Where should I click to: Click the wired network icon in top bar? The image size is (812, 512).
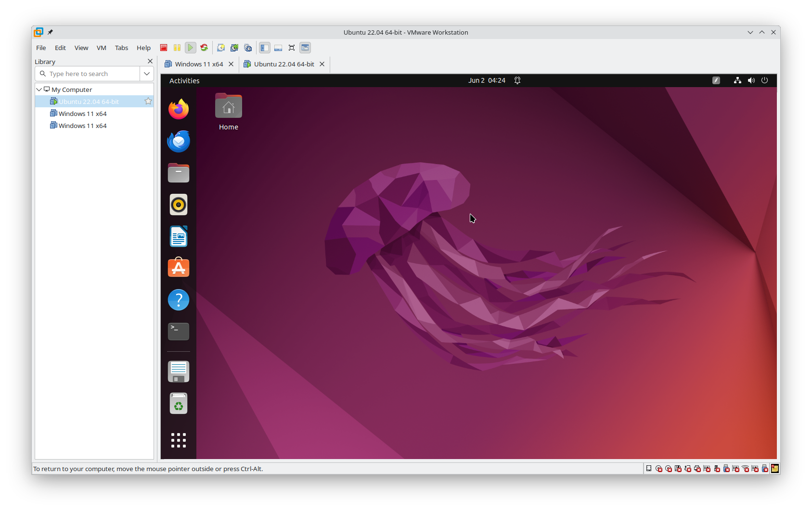pyautogui.click(x=737, y=80)
